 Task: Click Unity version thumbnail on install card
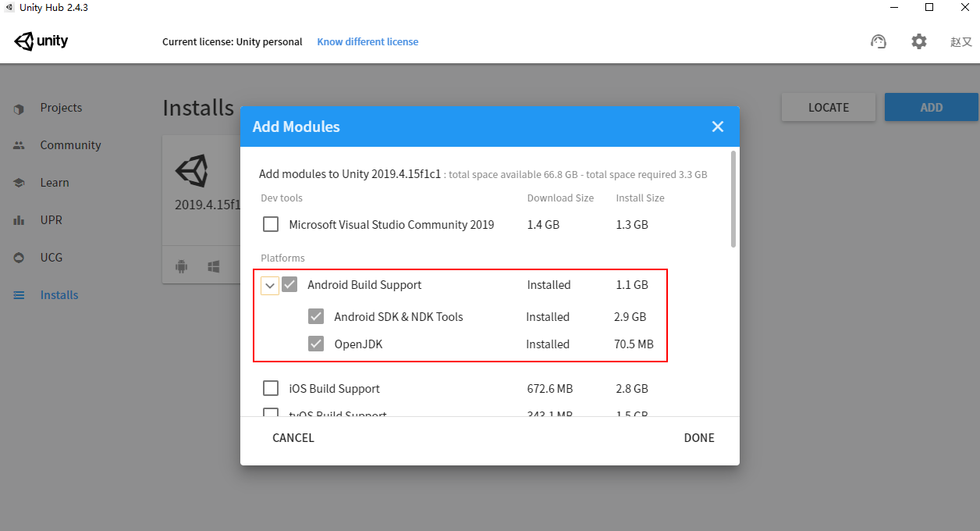point(192,170)
